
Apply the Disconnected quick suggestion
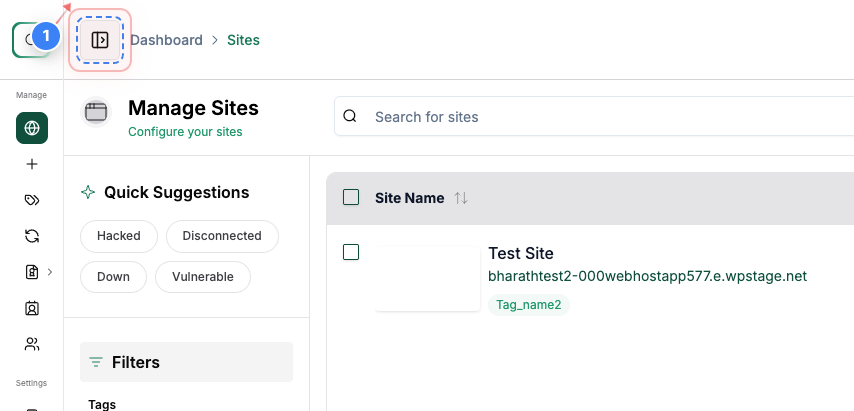(x=222, y=236)
